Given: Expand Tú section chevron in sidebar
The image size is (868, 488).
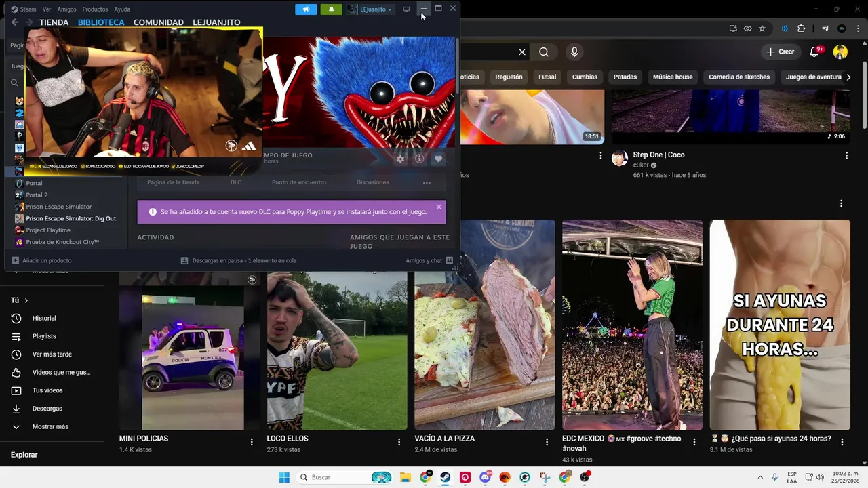Looking at the screenshot, I should coord(26,300).
